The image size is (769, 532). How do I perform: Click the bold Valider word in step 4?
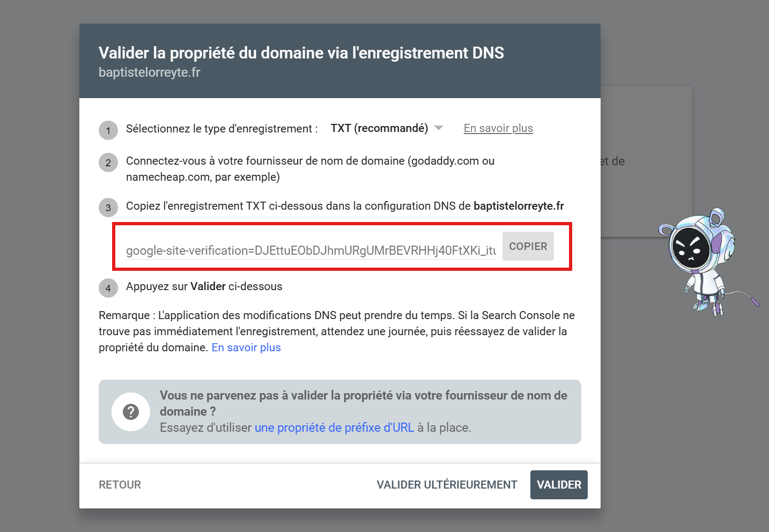[208, 286]
